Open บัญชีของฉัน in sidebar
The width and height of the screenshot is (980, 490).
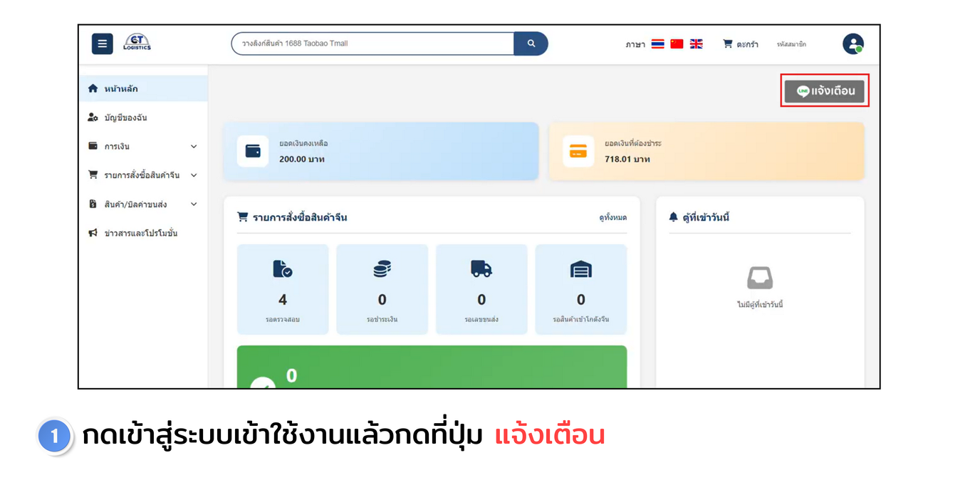[x=125, y=118]
